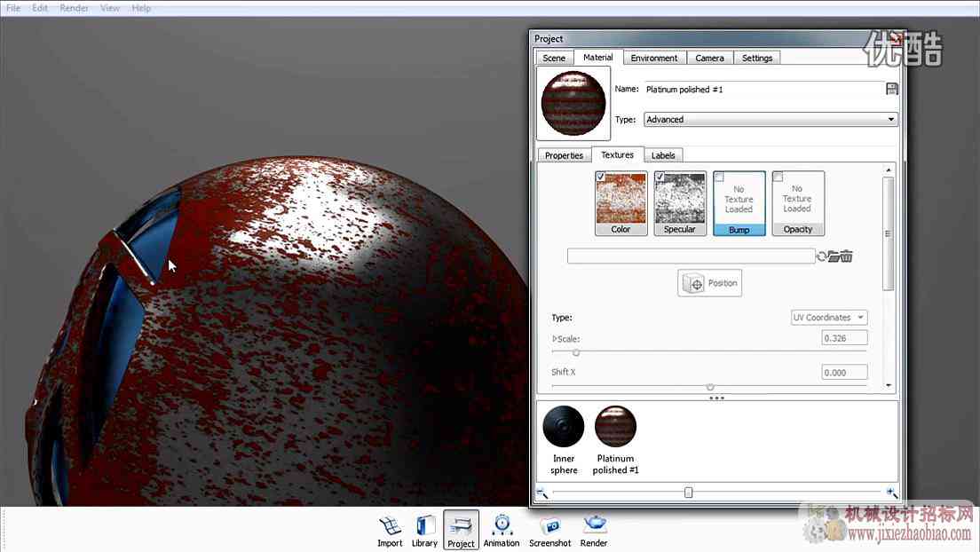Expand the Scale disclosure triangle
980x552 pixels.
pos(555,339)
